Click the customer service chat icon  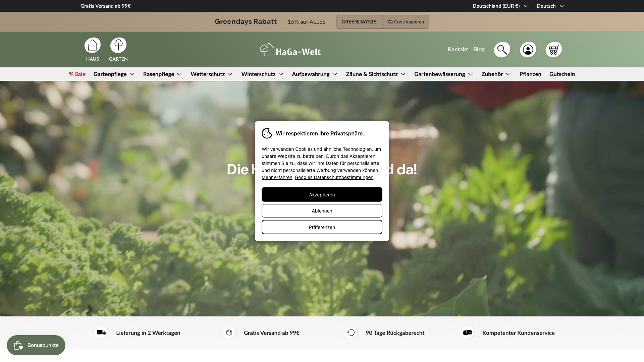tap(468, 333)
